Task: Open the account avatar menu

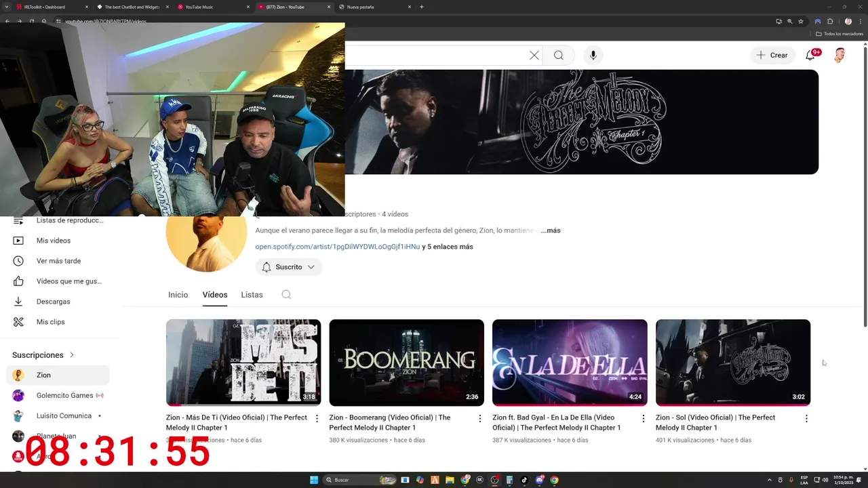Action: tap(840, 56)
